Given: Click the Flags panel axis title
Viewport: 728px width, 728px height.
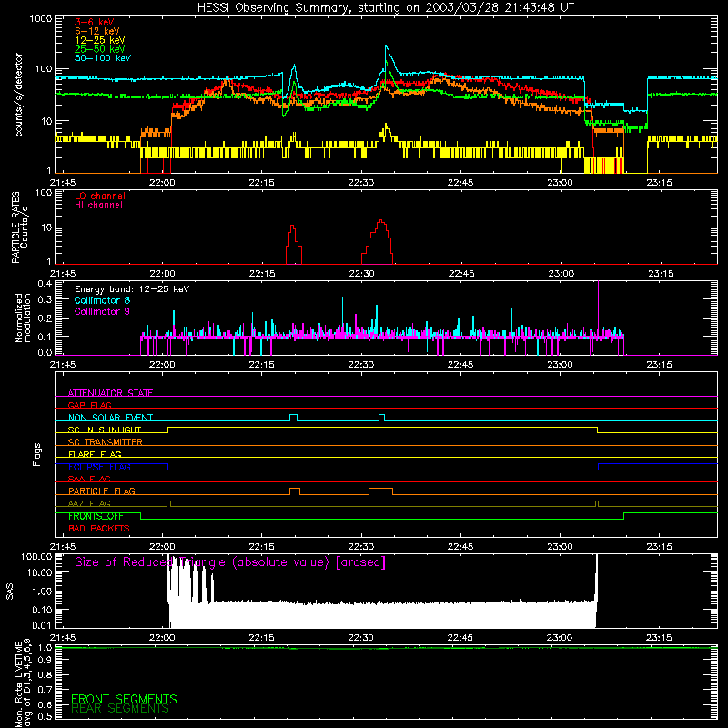Looking at the screenshot, I should coord(37,454).
